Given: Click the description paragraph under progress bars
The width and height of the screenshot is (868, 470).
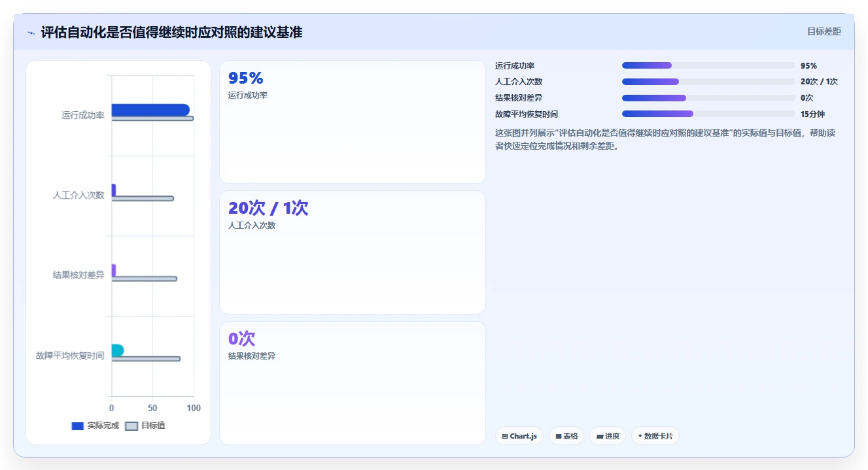Looking at the screenshot, I should (x=665, y=139).
